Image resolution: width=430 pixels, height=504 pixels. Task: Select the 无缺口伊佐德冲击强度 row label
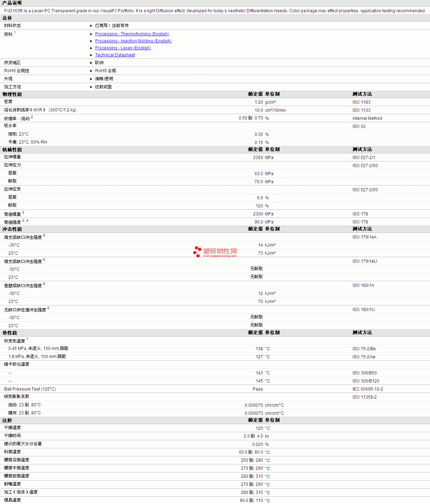pyautogui.click(x=25, y=310)
